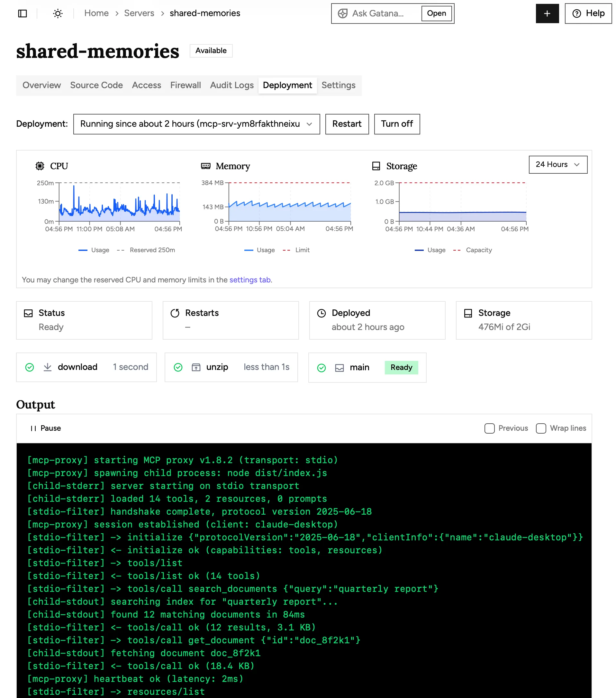Screen dimensions: 616x698
Task: Open the Firewall tab
Action: tap(185, 85)
